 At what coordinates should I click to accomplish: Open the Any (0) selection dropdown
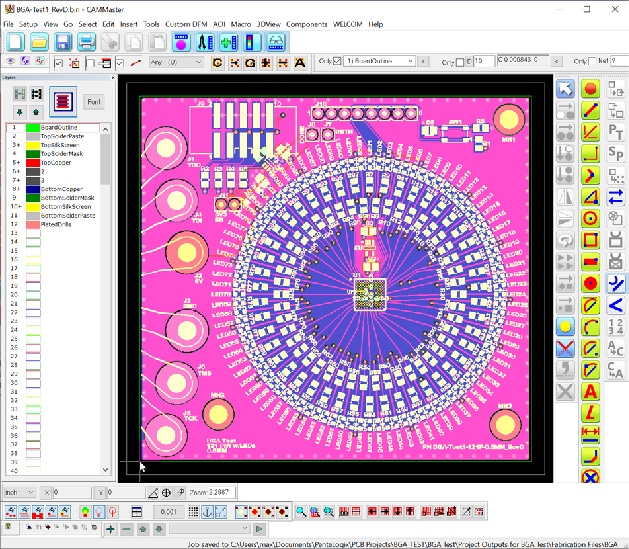pyautogui.click(x=175, y=62)
